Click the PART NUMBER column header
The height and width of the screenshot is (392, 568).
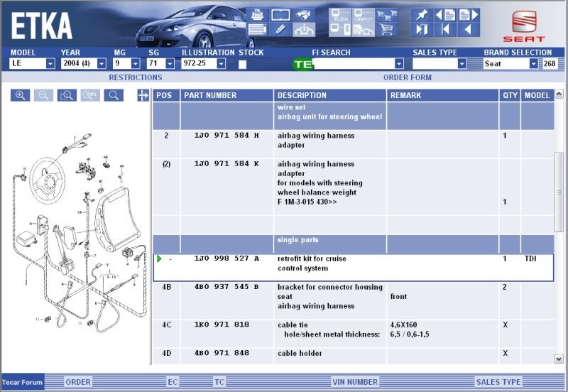(226, 95)
